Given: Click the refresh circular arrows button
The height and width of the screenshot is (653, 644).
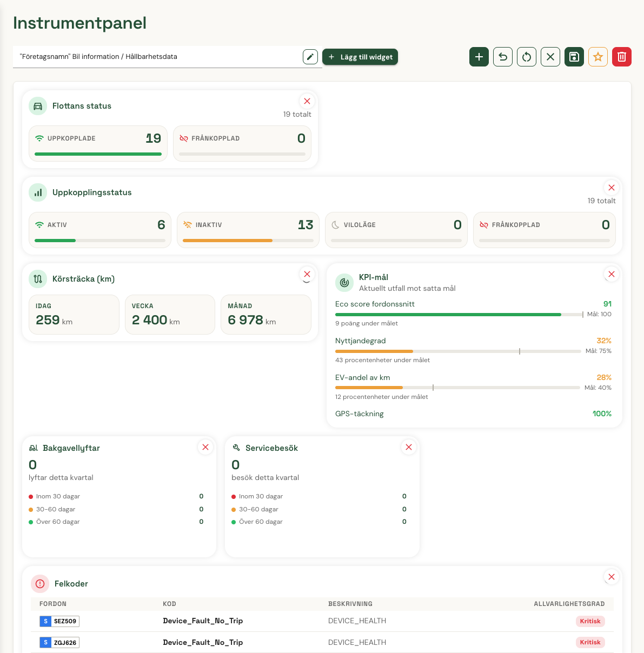Looking at the screenshot, I should coord(527,57).
